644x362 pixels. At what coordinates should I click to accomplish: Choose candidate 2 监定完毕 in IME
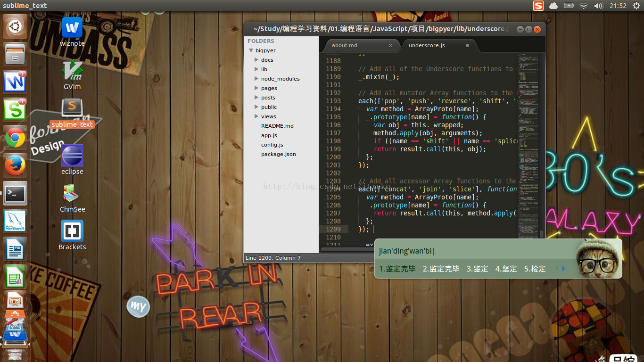pyautogui.click(x=441, y=269)
